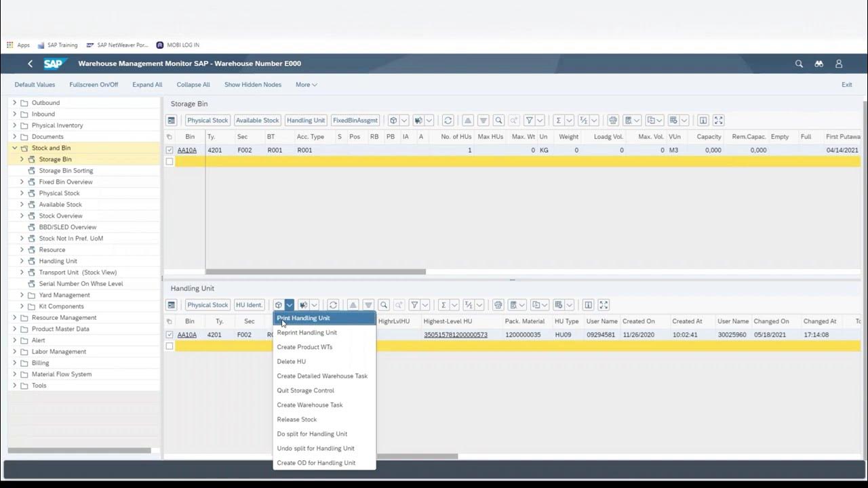Select Undo split for Handling Unit

pos(323,448)
